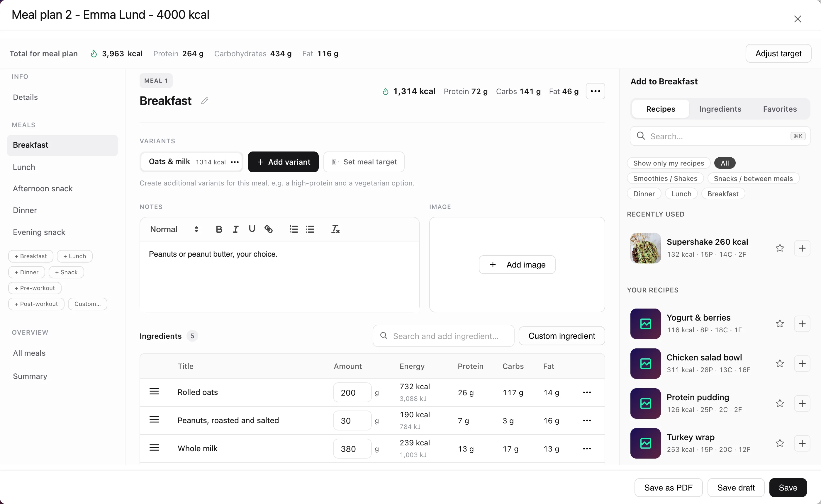The image size is (821, 504).
Task: Select the All recipe filter chip
Action: (x=725, y=163)
